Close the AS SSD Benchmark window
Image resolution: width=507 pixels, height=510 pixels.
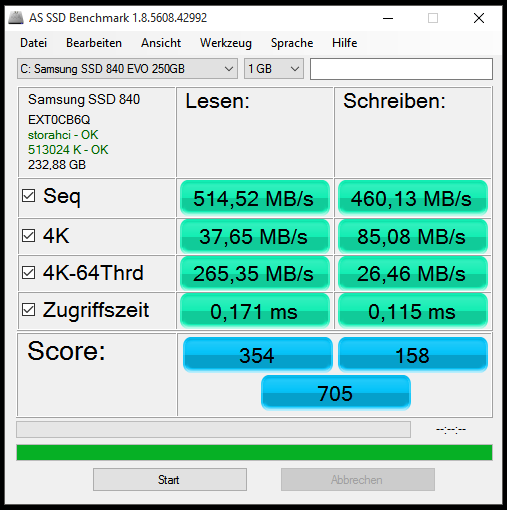point(479,18)
